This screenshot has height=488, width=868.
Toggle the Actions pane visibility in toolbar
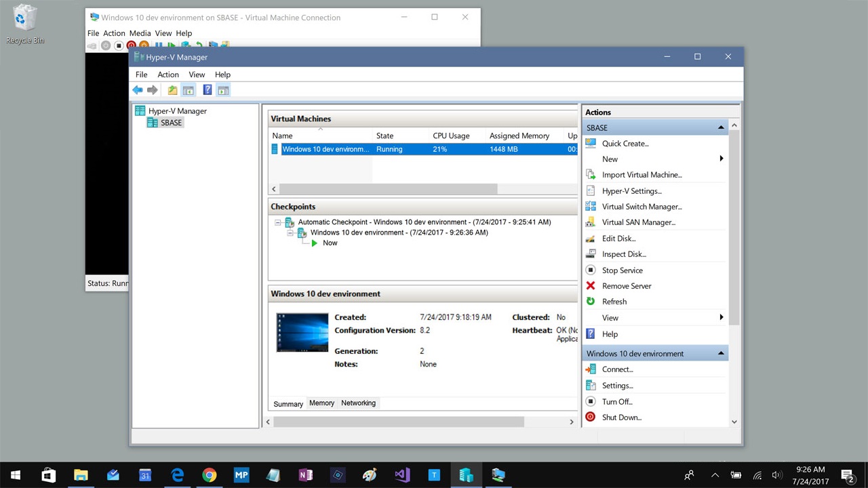coord(223,89)
